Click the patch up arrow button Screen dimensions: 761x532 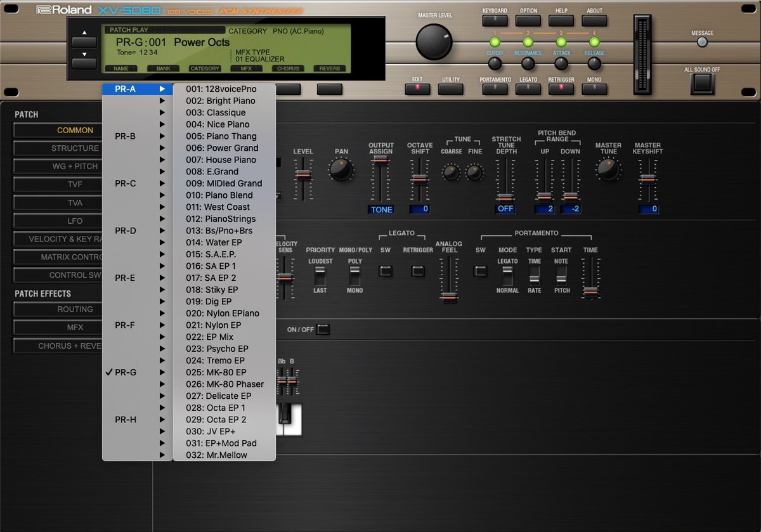(x=84, y=42)
